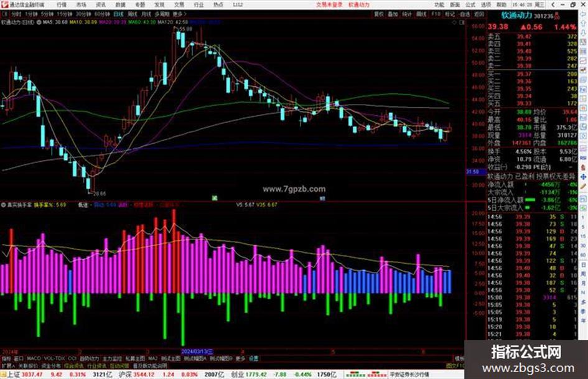This screenshot has height=379, width=588.
Task: Select the 主力监控 indicator tab
Action: (113, 358)
